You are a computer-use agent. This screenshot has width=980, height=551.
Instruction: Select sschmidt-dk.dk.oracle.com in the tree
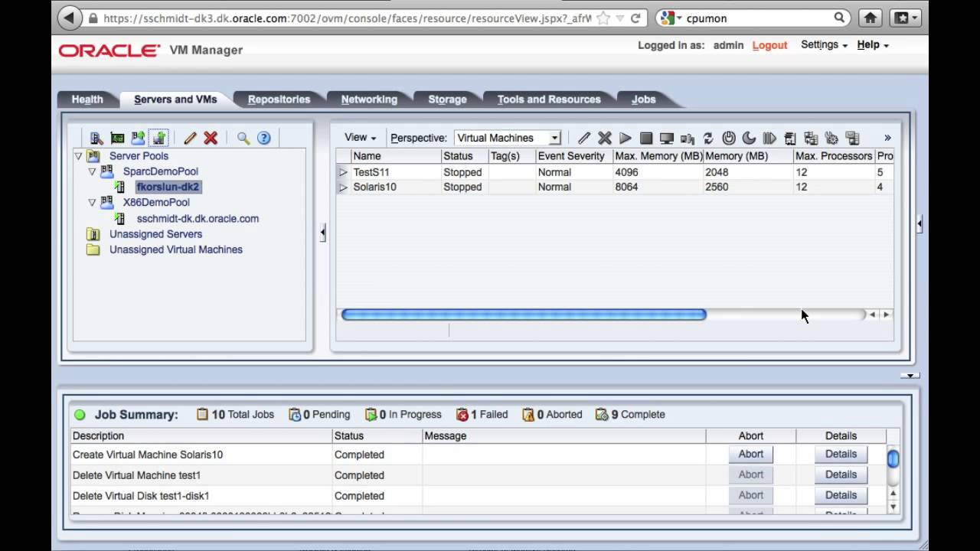click(198, 218)
